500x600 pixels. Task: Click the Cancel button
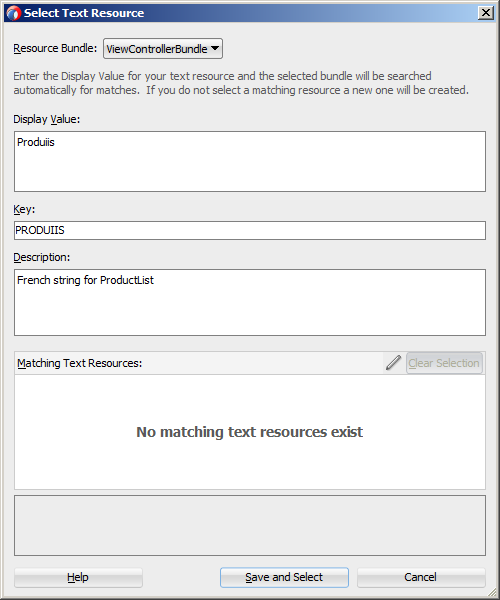421,577
